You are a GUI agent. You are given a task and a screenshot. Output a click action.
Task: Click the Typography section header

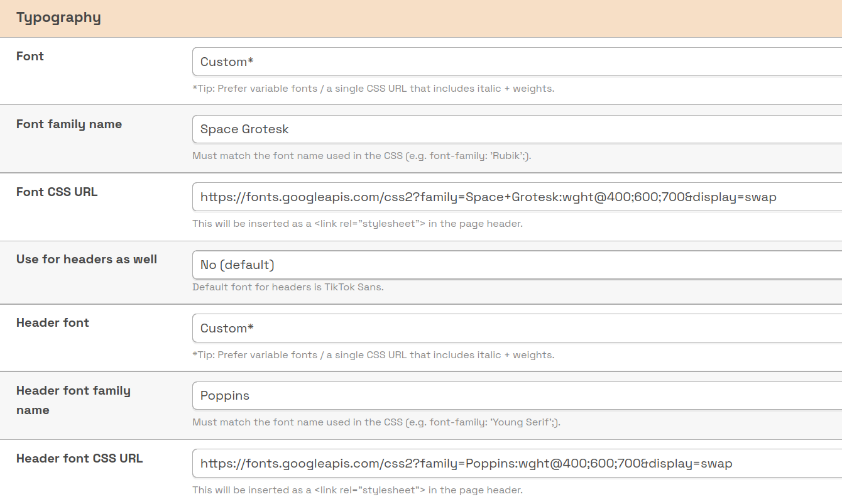tap(58, 18)
